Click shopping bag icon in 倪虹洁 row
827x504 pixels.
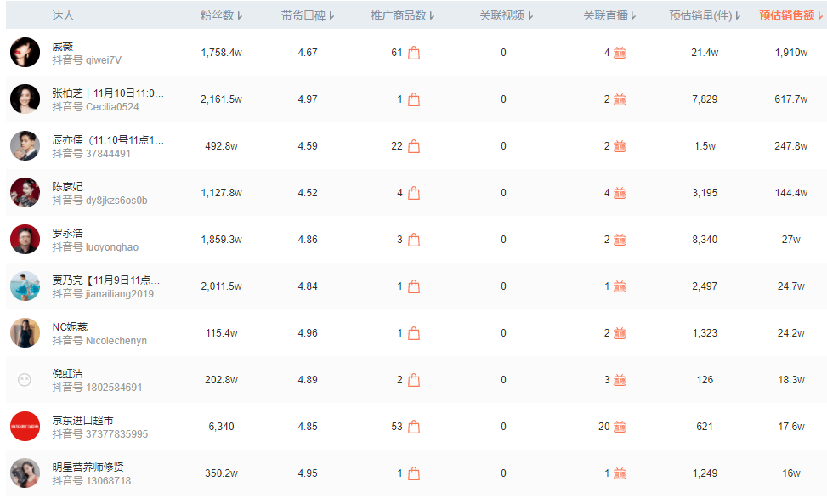point(414,380)
